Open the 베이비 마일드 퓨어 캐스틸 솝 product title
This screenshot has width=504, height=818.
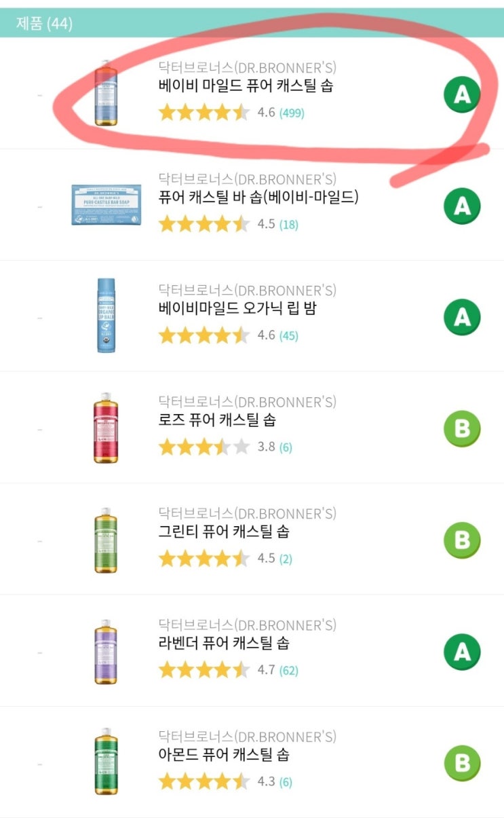(x=245, y=86)
